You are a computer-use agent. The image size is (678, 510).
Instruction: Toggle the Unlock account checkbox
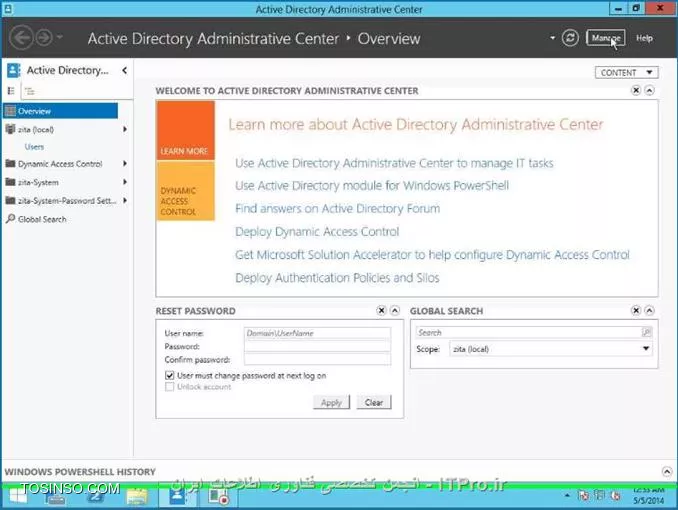(x=170, y=387)
